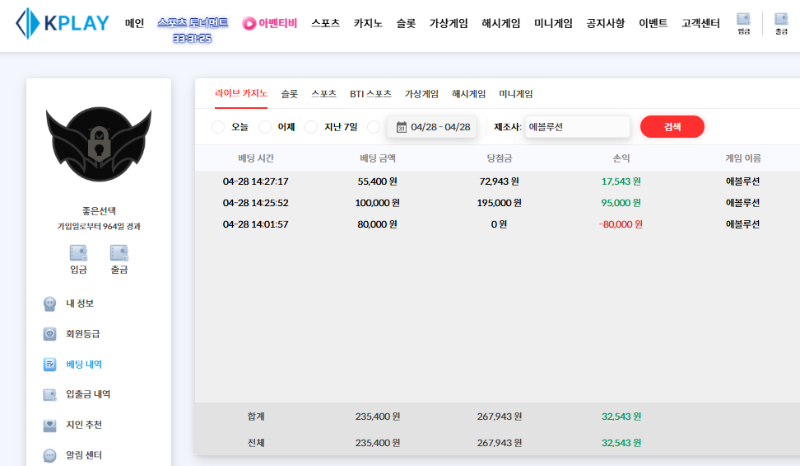Screen dimensions: 800x466
Task: Open 고객센터 in the top navigation
Action: [702, 23]
